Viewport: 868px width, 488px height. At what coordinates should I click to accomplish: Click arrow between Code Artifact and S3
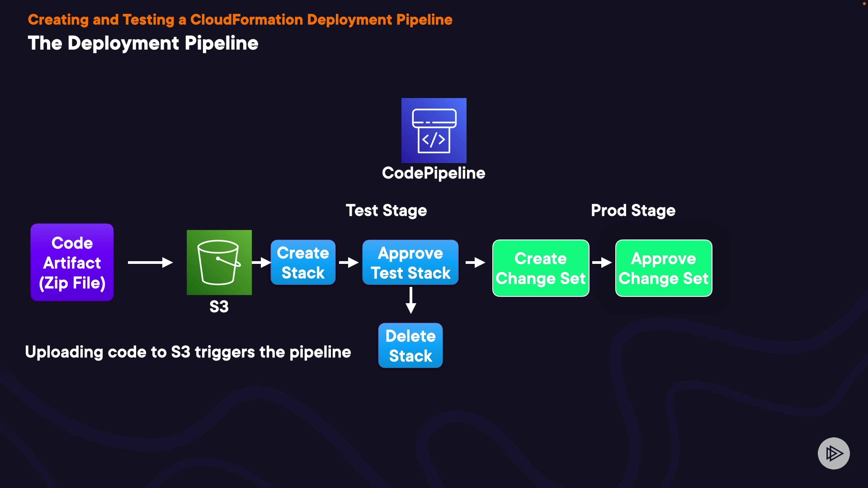tap(150, 262)
